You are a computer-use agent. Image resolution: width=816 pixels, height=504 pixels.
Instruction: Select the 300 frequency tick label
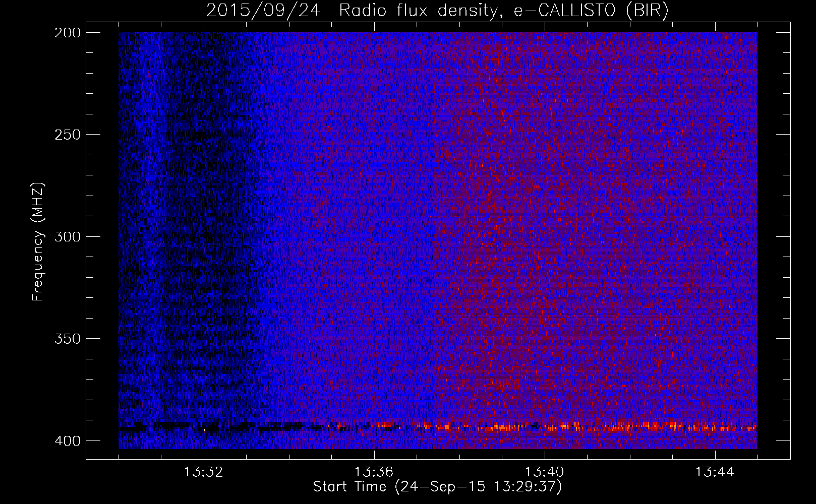coord(67,237)
